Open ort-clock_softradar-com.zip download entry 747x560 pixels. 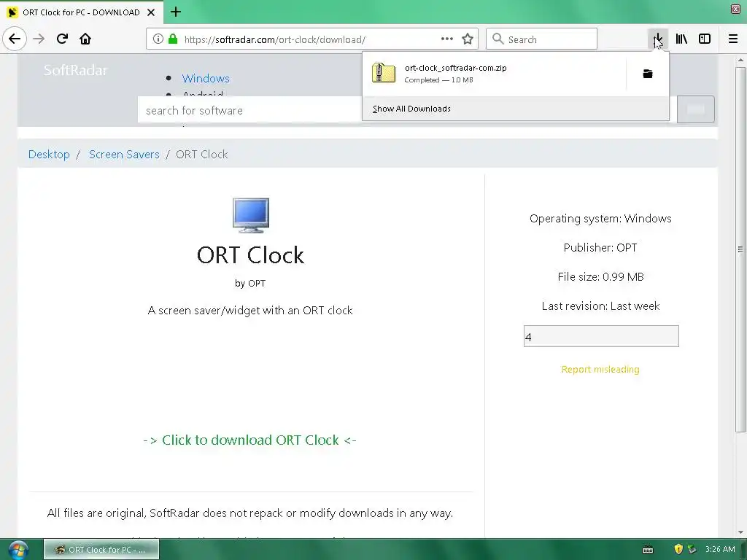click(495, 74)
